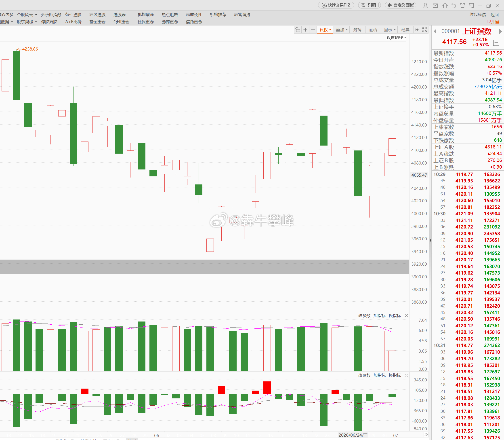Zoom out chart with minus icon

[x=313, y=30]
